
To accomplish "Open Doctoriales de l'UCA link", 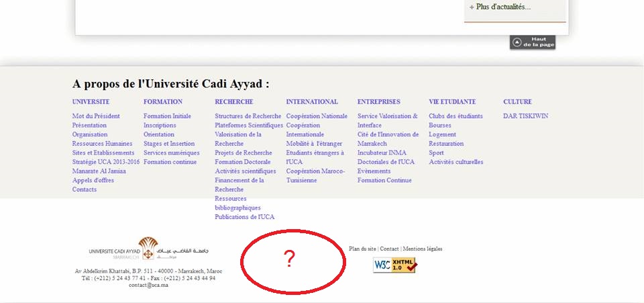I will [386, 161].
